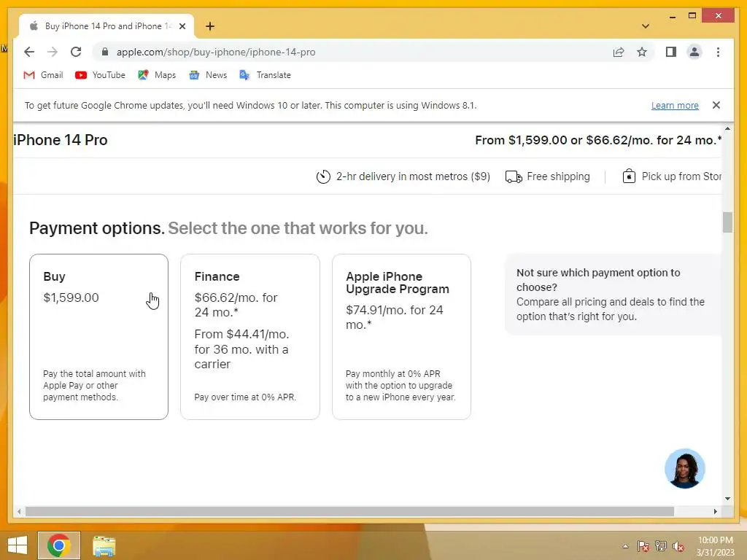This screenshot has height=560, width=747.
Task: Click the Free shipping text
Action: tap(558, 176)
